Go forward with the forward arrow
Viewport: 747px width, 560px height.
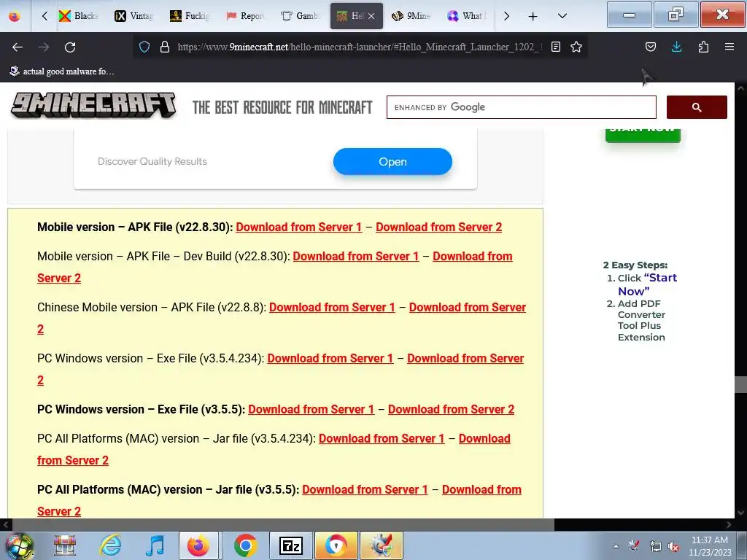pyautogui.click(x=44, y=47)
